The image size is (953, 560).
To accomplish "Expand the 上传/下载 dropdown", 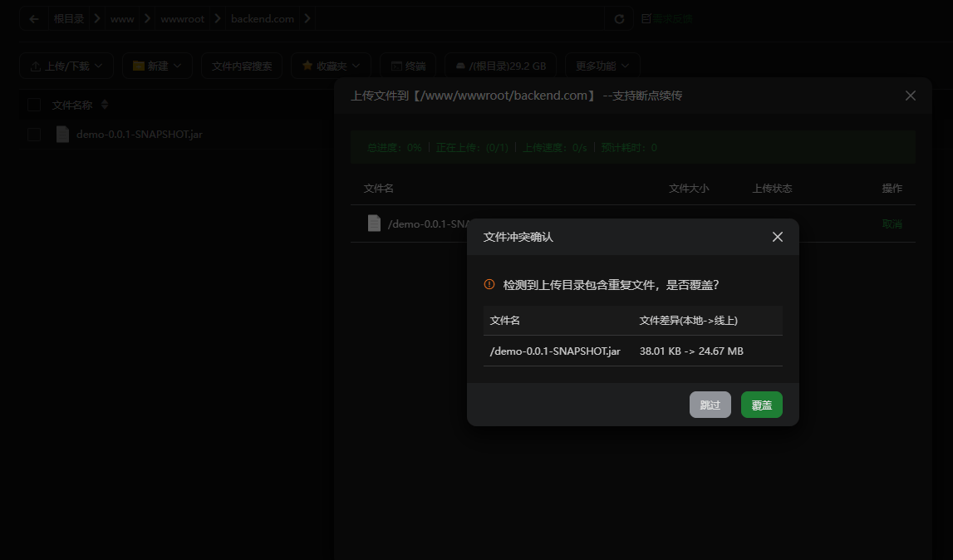I will pos(66,66).
